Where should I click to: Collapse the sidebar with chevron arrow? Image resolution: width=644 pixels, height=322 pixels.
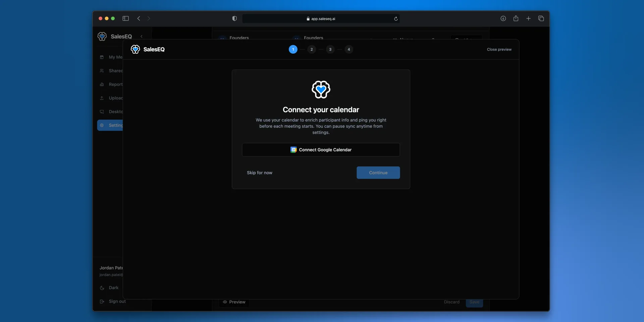click(142, 36)
